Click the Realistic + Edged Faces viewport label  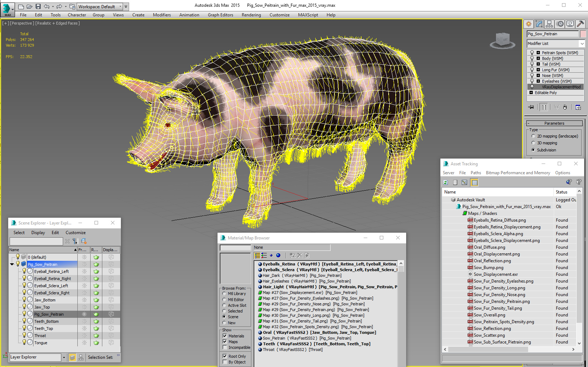[x=58, y=23]
